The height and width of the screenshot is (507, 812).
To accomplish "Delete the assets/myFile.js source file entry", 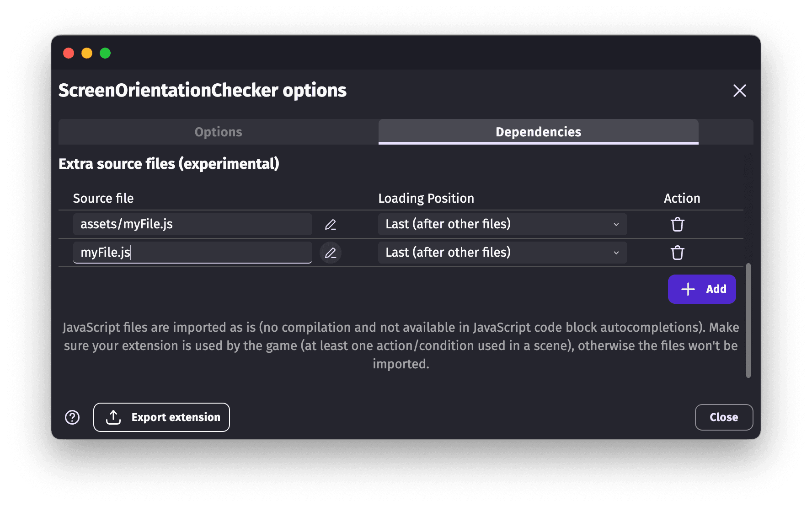I will 677,224.
